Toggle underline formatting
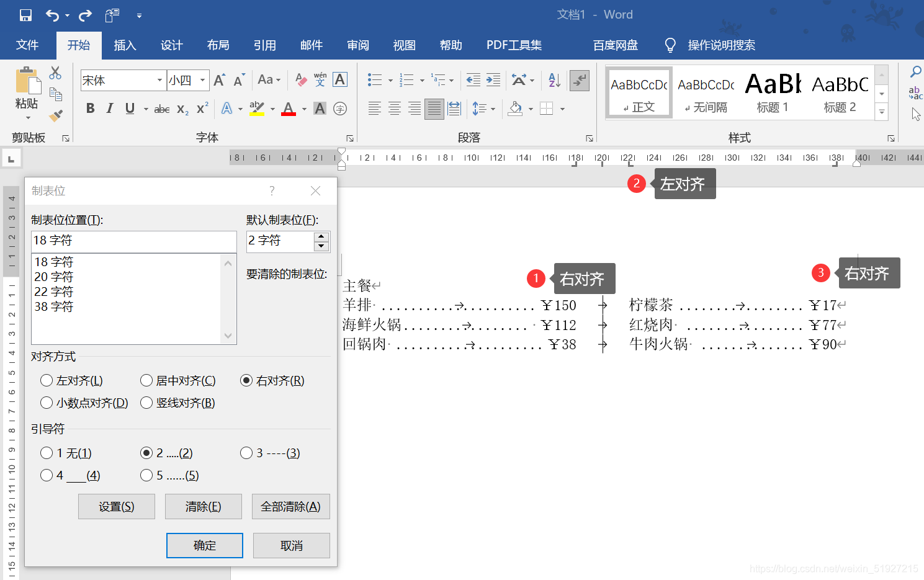This screenshot has width=924, height=580. click(128, 109)
